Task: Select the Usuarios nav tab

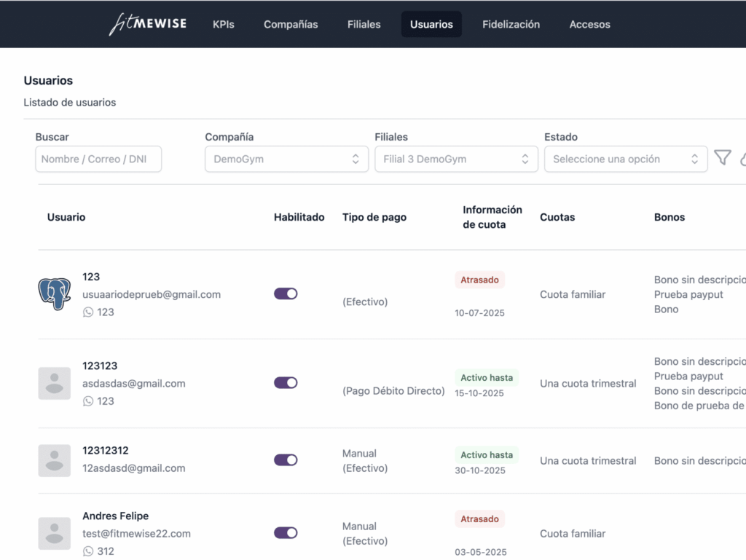Action: click(x=431, y=24)
